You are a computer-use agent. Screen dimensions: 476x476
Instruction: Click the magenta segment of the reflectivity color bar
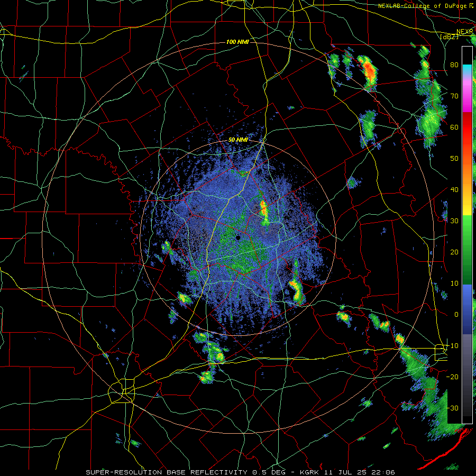467,97
